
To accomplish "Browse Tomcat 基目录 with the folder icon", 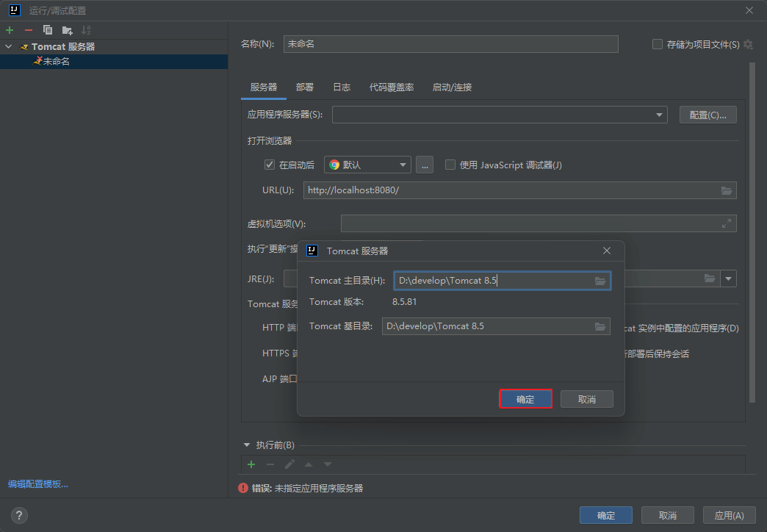I will [x=600, y=326].
